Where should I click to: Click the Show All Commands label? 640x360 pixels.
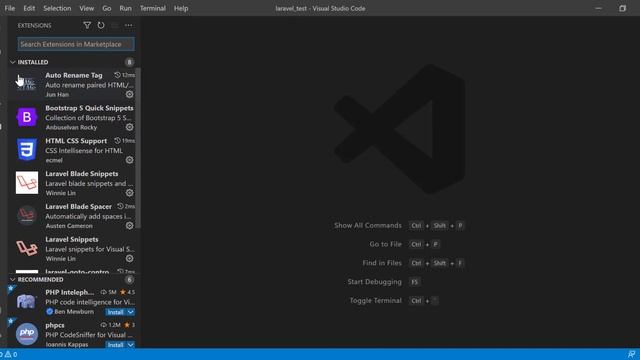tap(368, 225)
